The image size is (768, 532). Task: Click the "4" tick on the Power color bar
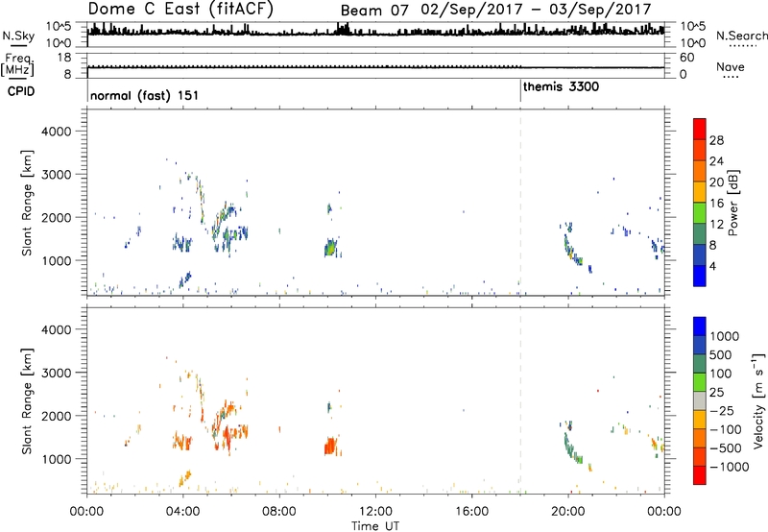pyautogui.click(x=712, y=266)
